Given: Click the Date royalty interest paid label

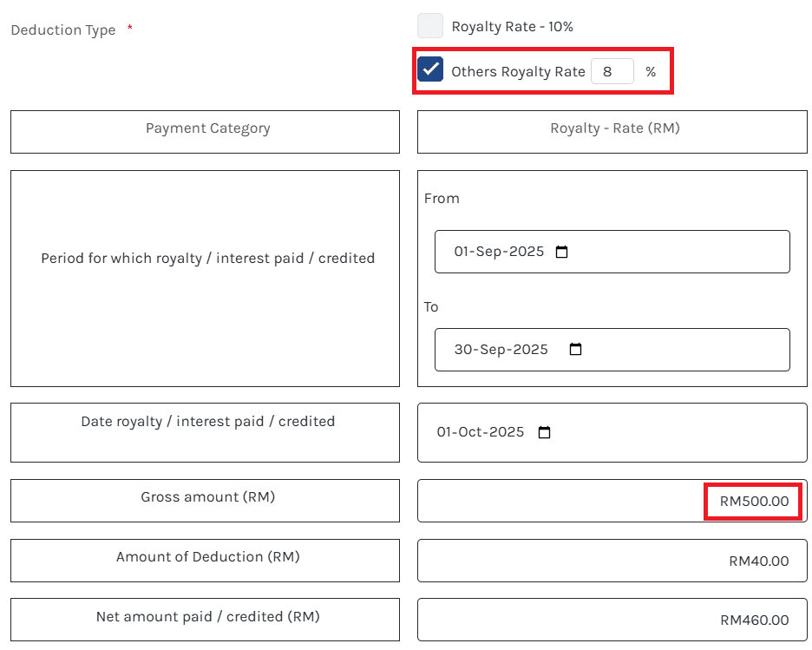Looking at the screenshot, I should (x=205, y=421).
